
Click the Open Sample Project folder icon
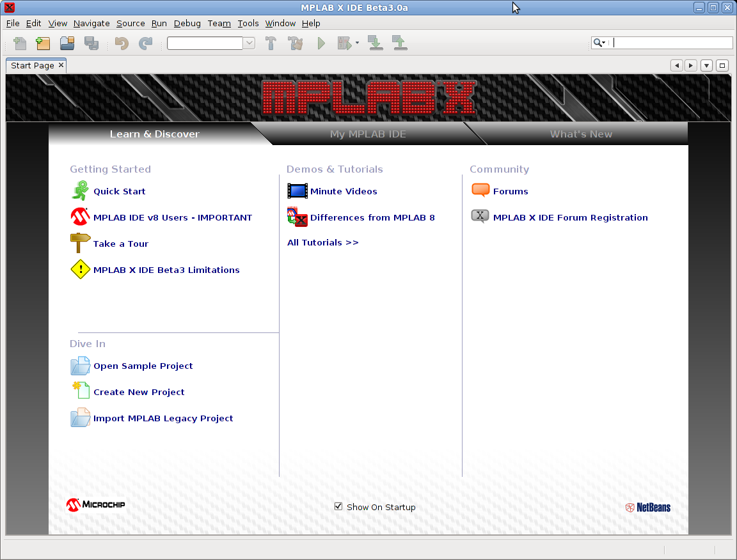point(81,366)
